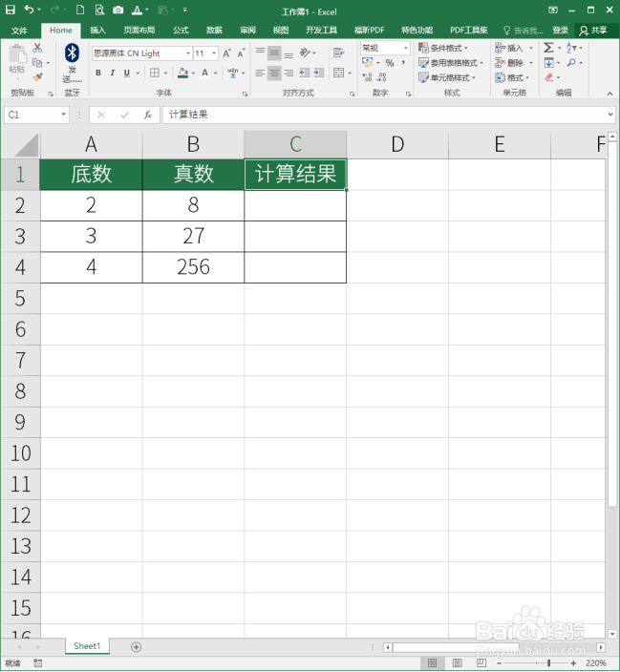Viewport: 620px width, 672px height.
Task: Open the font size dropdown
Action: point(214,53)
